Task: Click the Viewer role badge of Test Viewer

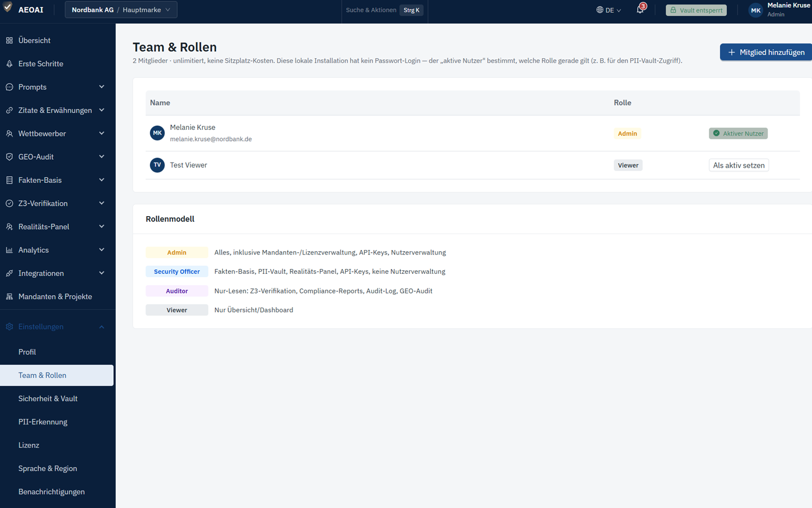Action: tap(628, 165)
